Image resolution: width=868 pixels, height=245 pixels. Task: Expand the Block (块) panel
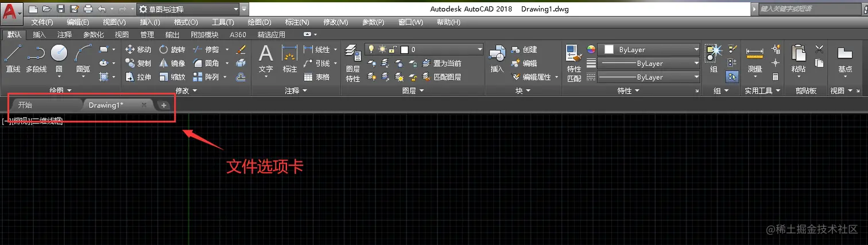click(x=523, y=91)
